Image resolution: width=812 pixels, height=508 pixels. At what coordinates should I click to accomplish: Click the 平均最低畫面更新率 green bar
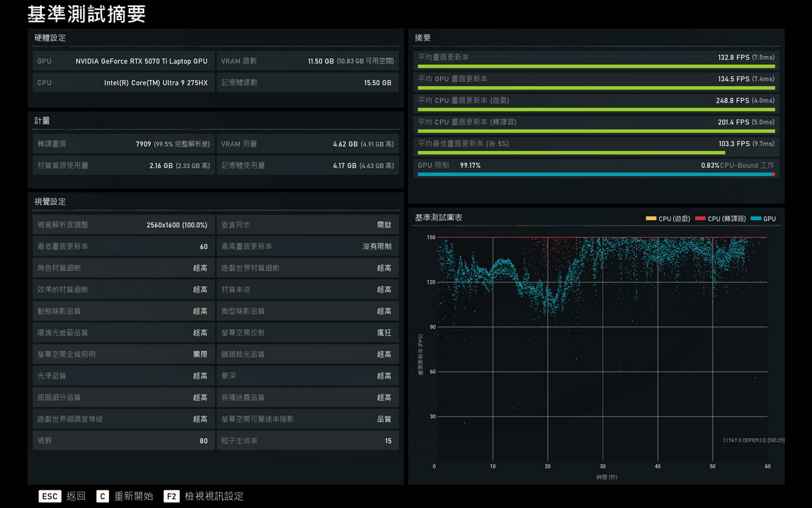tap(572, 152)
